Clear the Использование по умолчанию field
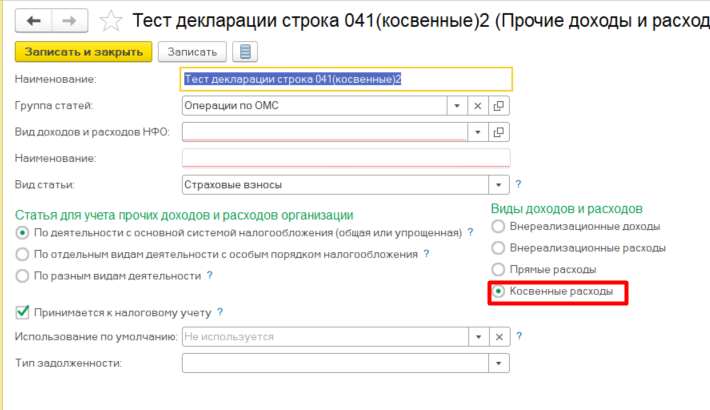This screenshot has width=710, height=410. (x=499, y=337)
